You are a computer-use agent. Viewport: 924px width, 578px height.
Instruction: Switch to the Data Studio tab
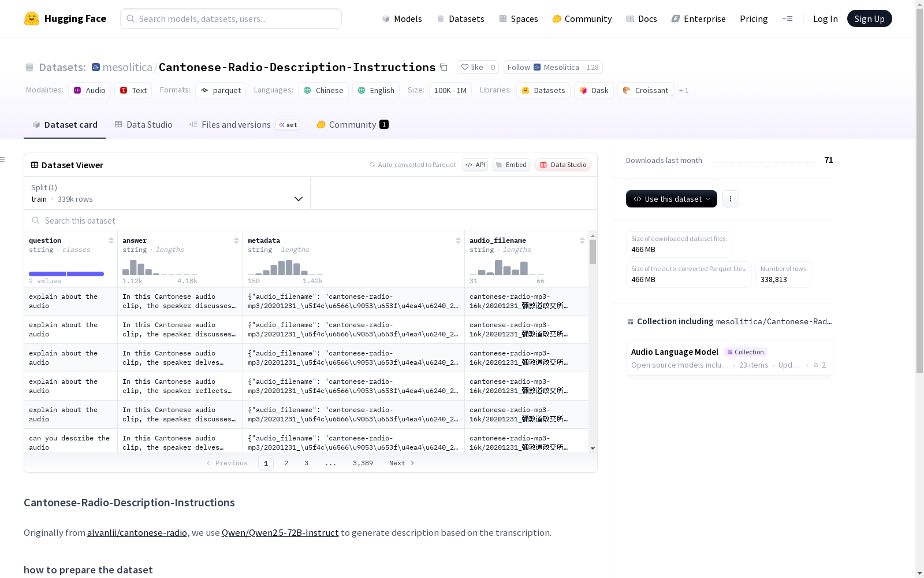[x=143, y=125]
